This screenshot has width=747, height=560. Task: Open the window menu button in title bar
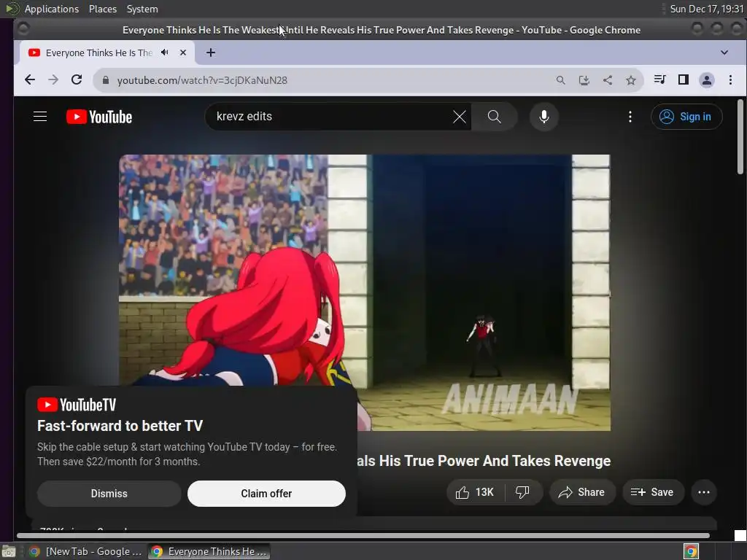coord(23,29)
